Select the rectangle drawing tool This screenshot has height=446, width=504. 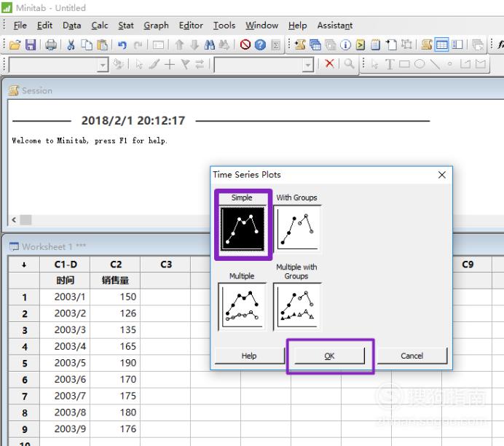point(404,64)
